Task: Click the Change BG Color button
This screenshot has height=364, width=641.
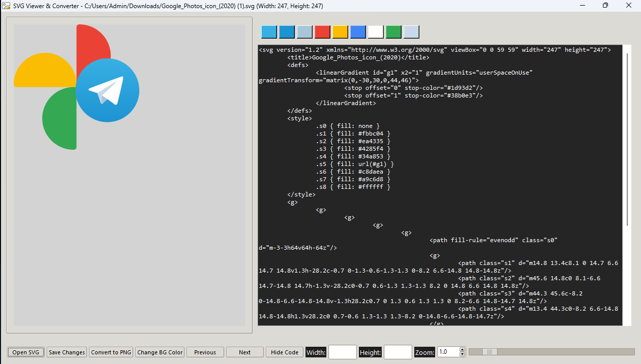Action: tap(160, 352)
